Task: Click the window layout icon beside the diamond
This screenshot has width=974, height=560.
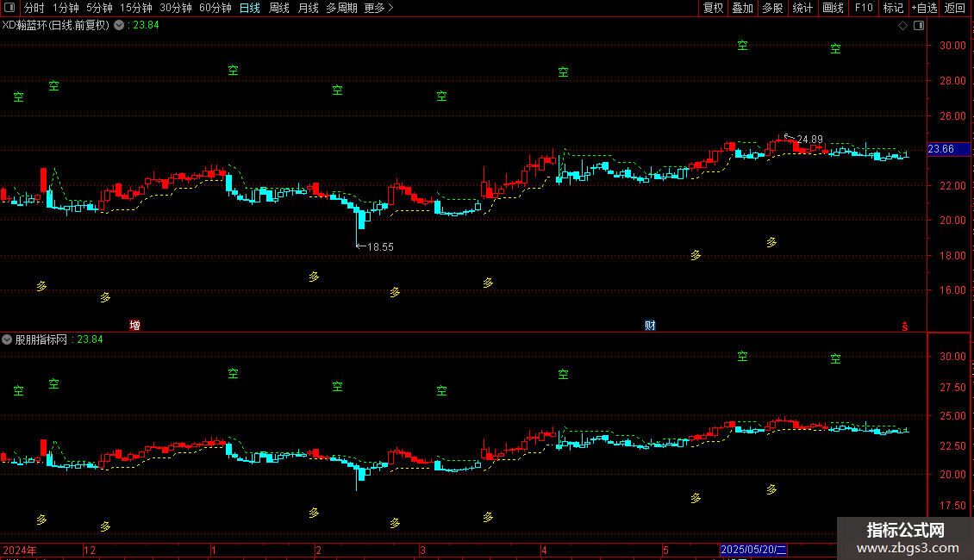Action: tap(919, 26)
